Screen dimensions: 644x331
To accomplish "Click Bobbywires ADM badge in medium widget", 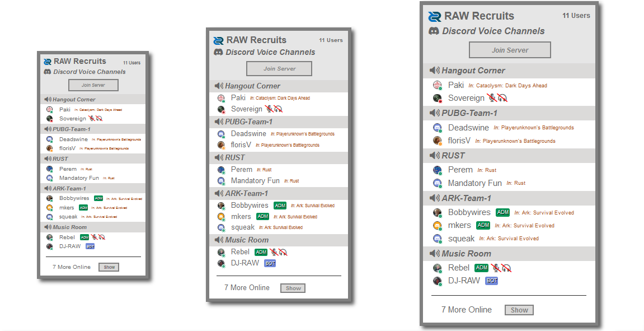I will coord(280,206).
